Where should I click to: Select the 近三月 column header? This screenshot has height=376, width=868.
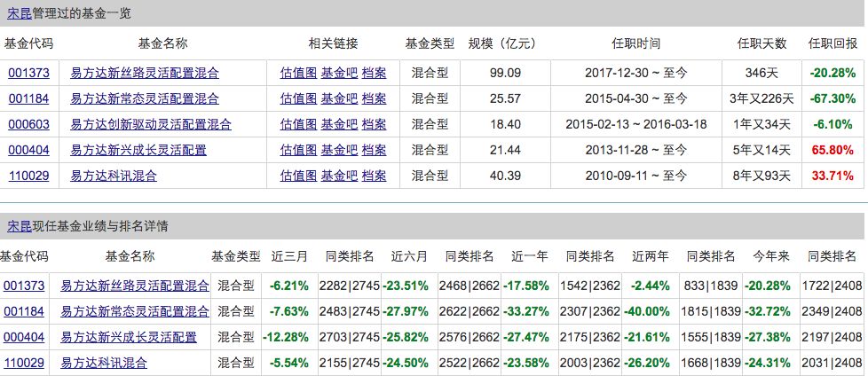coord(289,256)
